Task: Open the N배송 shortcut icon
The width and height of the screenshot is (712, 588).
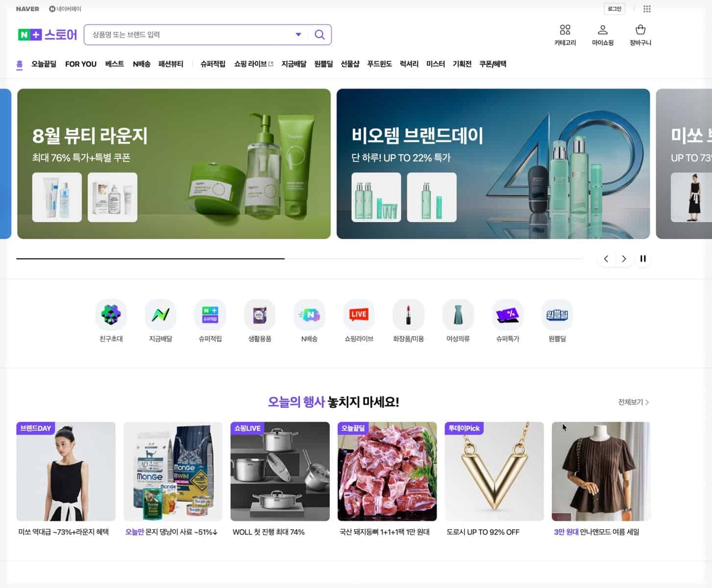Action: tap(309, 315)
